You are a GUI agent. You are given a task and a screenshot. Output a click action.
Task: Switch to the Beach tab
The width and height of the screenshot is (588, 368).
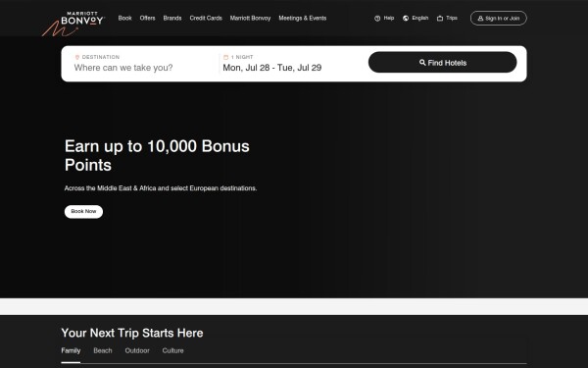coord(103,350)
